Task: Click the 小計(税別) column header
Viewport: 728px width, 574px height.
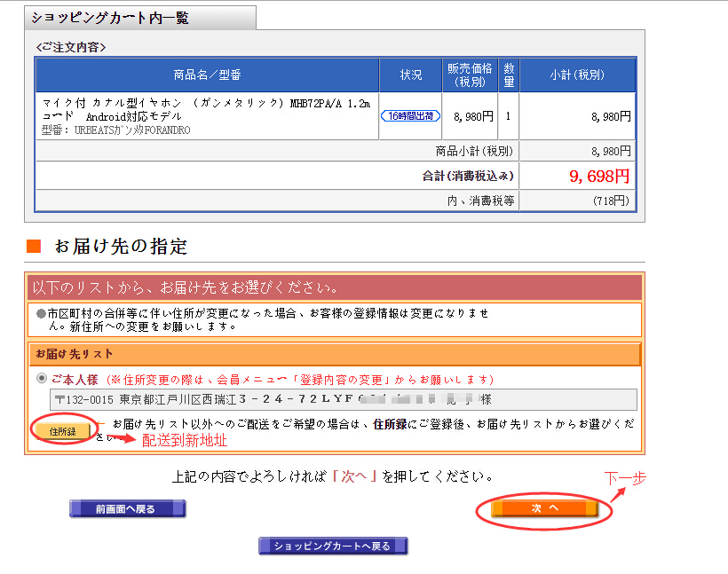Action: (577, 75)
